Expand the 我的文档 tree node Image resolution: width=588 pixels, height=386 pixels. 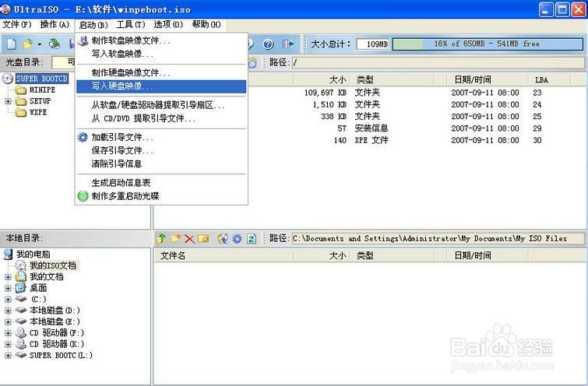click(8, 277)
